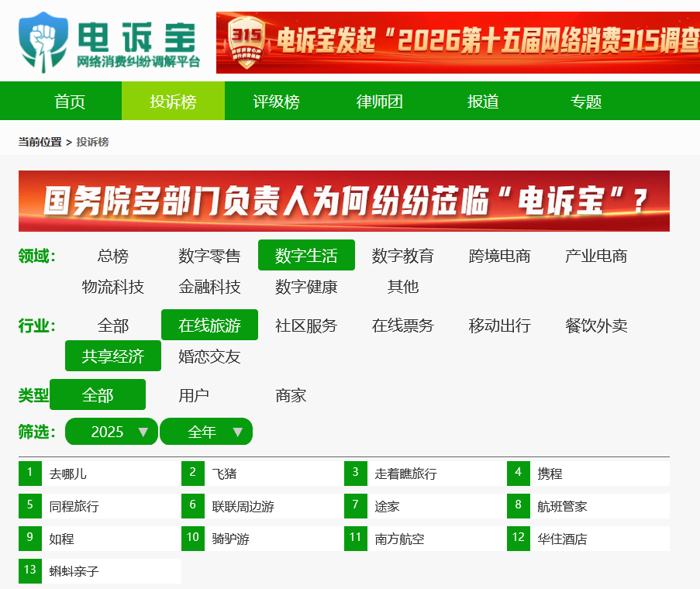The image size is (700, 589).
Task: Click the green number badge beside 去哪儿
Action: (30, 473)
